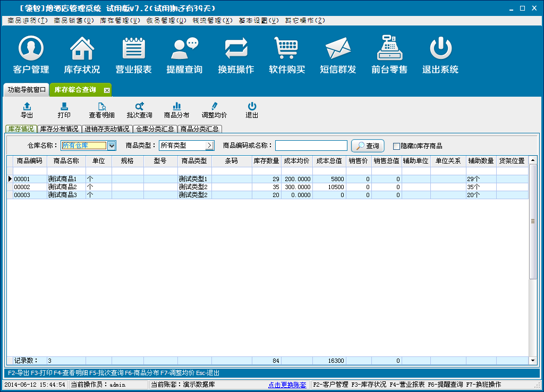
Task: Click the 退出系统 power icon
Action: (440, 49)
